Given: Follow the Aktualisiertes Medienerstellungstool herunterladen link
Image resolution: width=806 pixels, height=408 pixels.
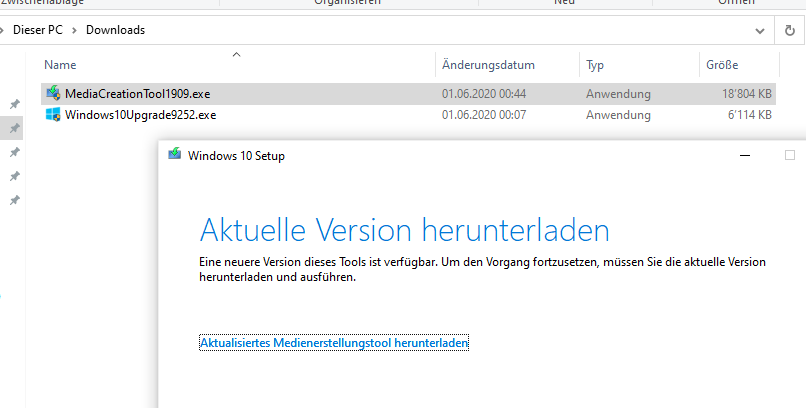Looking at the screenshot, I should (334, 343).
